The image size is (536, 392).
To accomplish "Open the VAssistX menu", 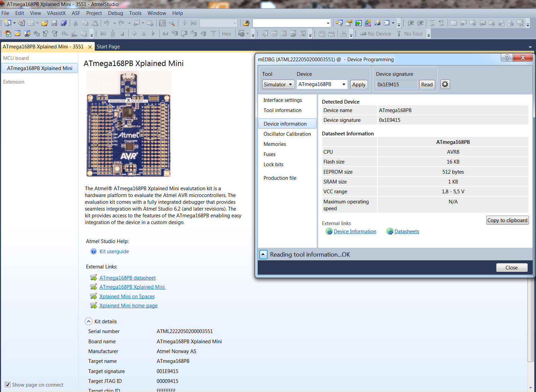I will point(56,13).
